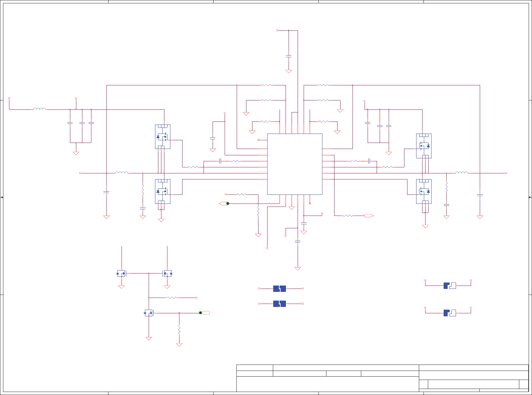Click the ground symbol under the three top-left capacitors
Screen dimensions: 532x395
(76, 153)
